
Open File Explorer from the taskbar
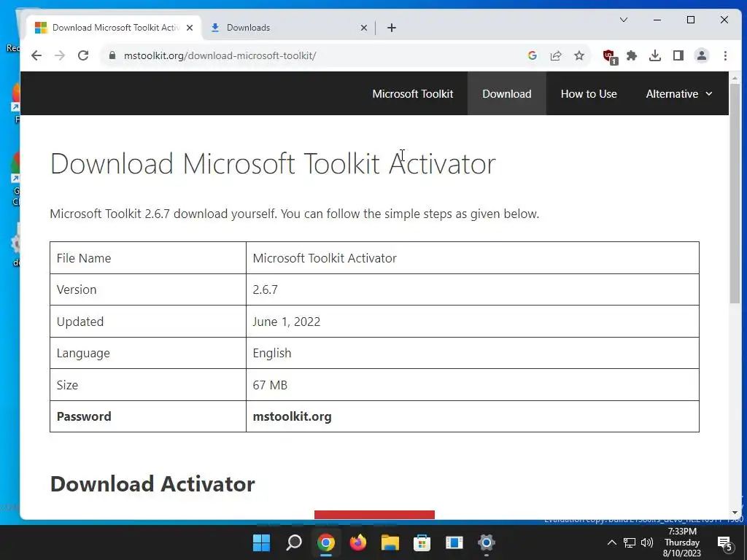click(390, 542)
